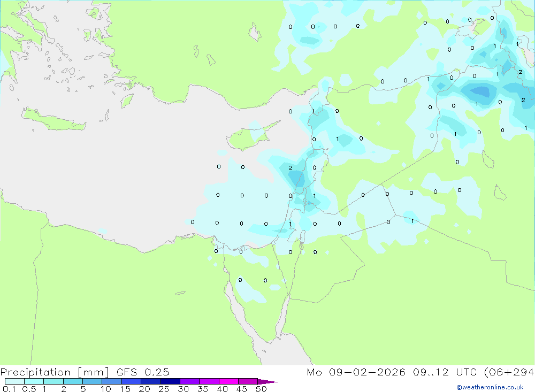Click the legend label '15'
The image size is (535, 392).
[125, 389]
